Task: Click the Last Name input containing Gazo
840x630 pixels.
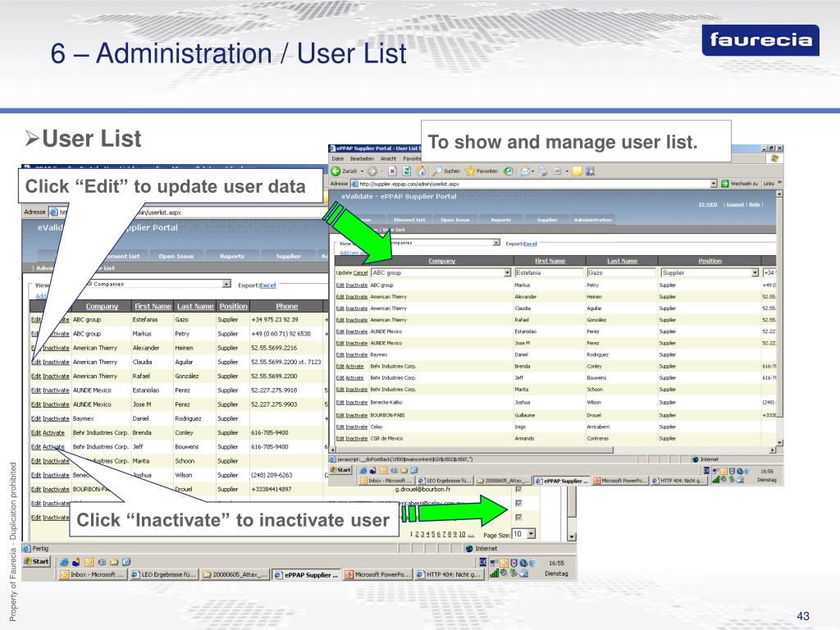Action: 622,272
